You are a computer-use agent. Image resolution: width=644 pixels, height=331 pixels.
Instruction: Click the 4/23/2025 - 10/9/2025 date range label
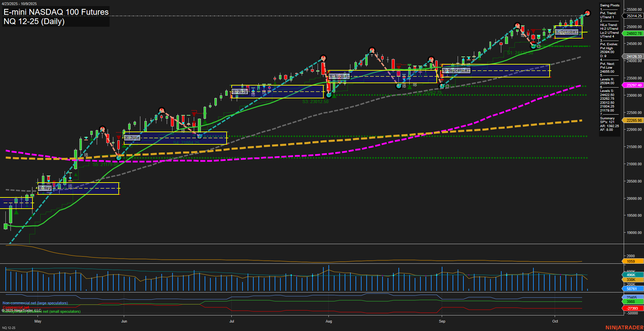(19, 3)
